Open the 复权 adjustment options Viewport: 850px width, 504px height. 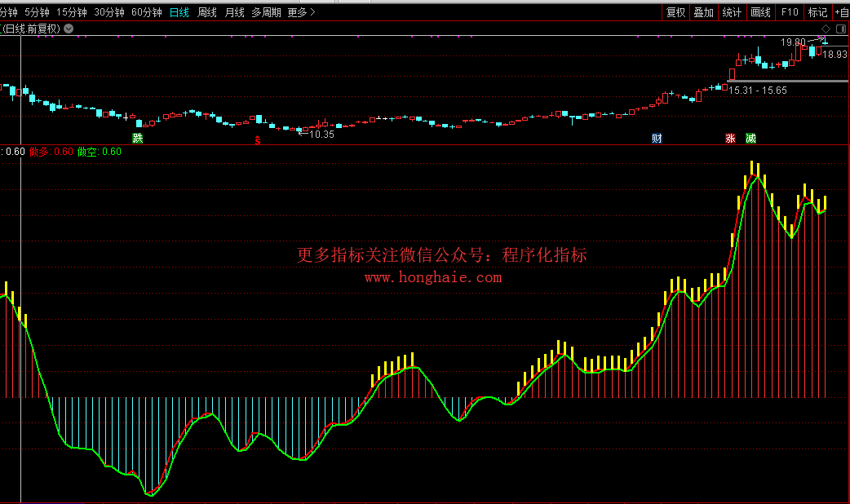675,12
